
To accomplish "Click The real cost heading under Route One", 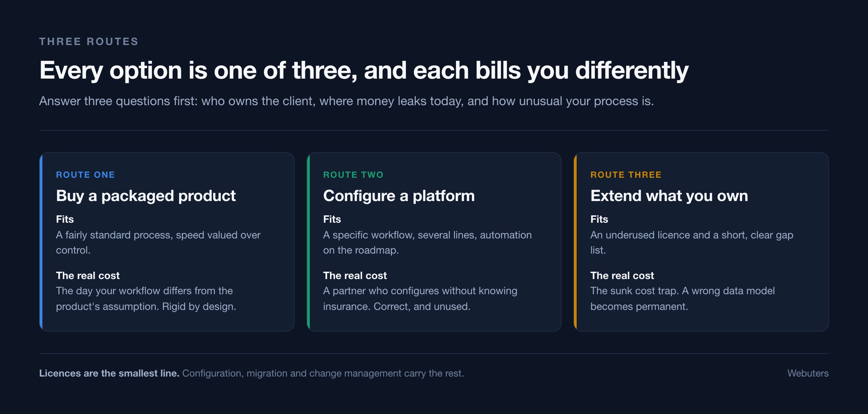I will tap(88, 276).
